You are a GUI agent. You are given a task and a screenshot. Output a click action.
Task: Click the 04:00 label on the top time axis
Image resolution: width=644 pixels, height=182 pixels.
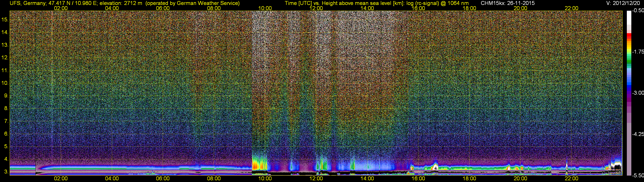pos(112,8)
